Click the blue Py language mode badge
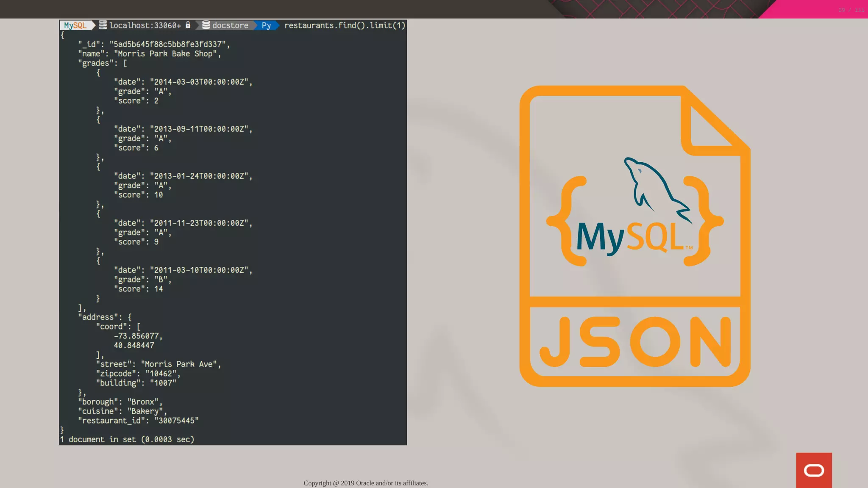 point(266,25)
